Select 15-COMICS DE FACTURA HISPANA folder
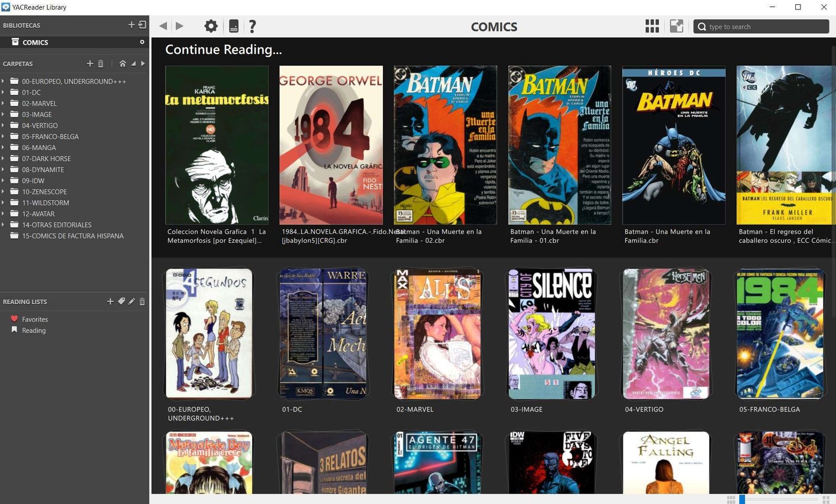The width and height of the screenshot is (836, 504). (x=73, y=236)
